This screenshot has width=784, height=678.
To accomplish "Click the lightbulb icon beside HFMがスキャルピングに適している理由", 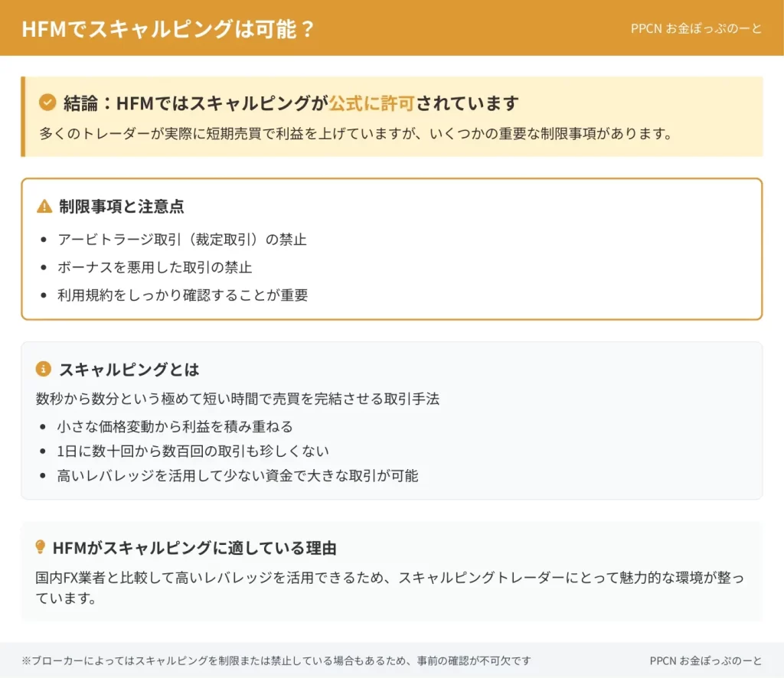I will [x=41, y=546].
